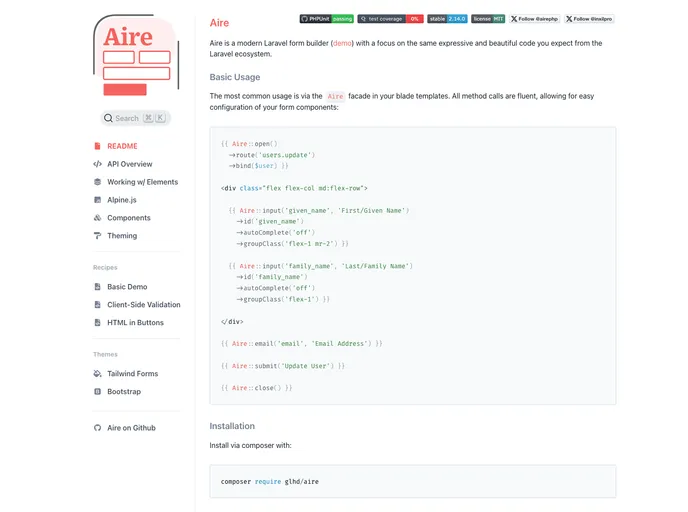688x512 pixels.
Task: Click the composer require glhd/aire code
Action: tap(269, 482)
